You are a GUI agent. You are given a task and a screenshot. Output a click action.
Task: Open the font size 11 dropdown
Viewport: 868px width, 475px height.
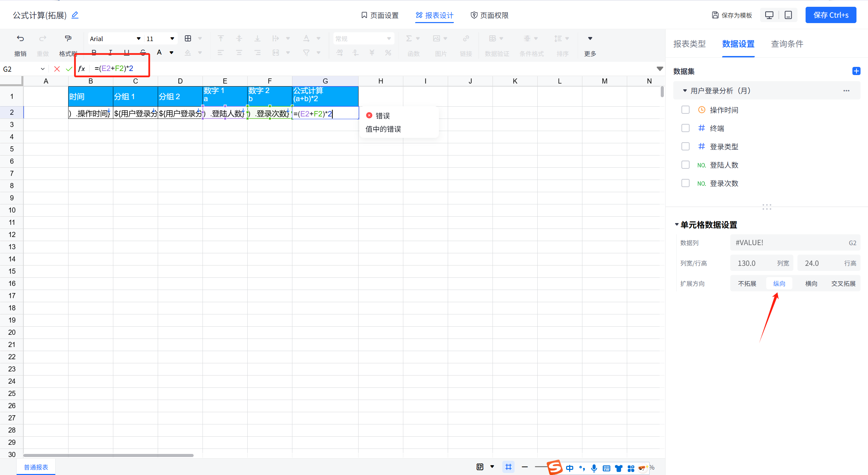[x=172, y=39]
